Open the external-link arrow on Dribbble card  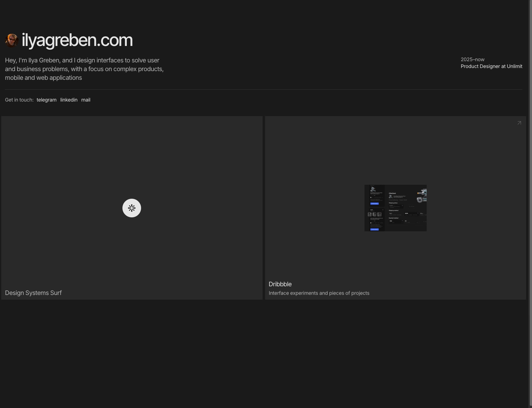pos(519,123)
